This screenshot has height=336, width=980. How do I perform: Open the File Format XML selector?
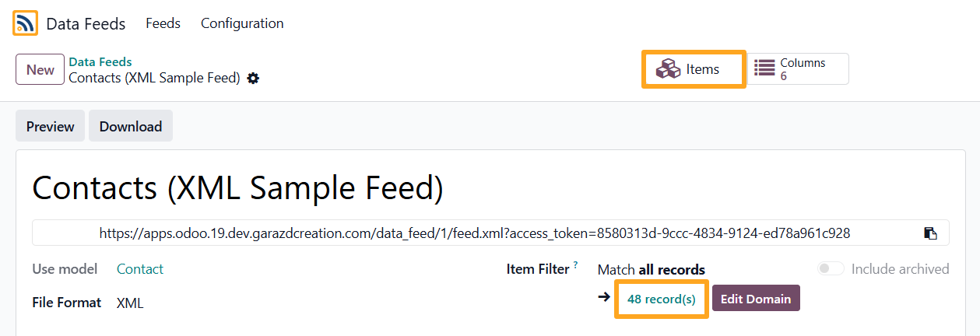pyautogui.click(x=130, y=303)
